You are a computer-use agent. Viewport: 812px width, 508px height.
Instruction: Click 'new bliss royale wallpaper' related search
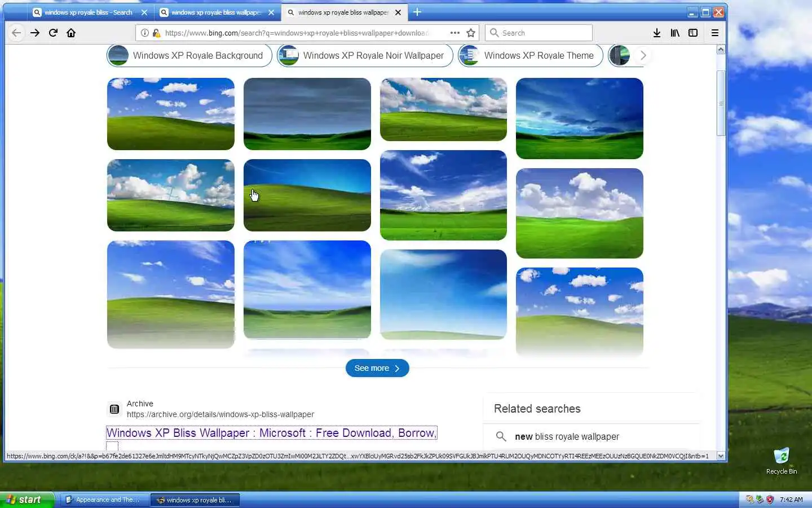pos(567,436)
